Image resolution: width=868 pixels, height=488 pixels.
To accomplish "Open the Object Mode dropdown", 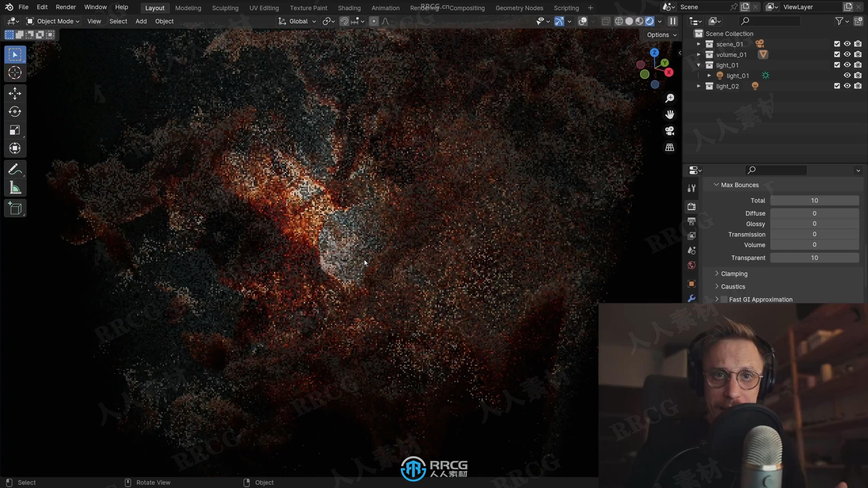I will [x=53, y=21].
